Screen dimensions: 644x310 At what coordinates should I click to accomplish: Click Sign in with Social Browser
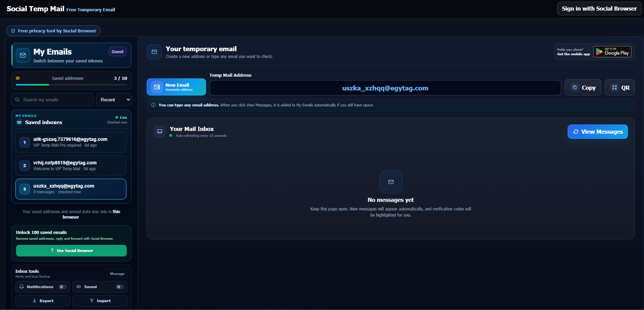(599, 9)
